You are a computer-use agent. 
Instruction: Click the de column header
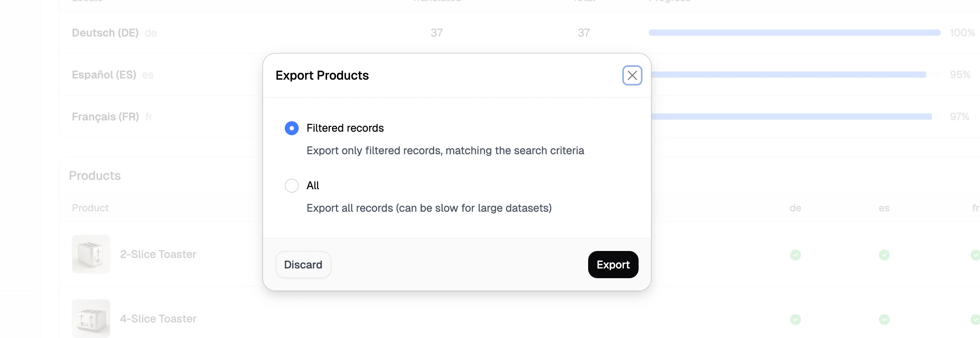coord(796,207)
